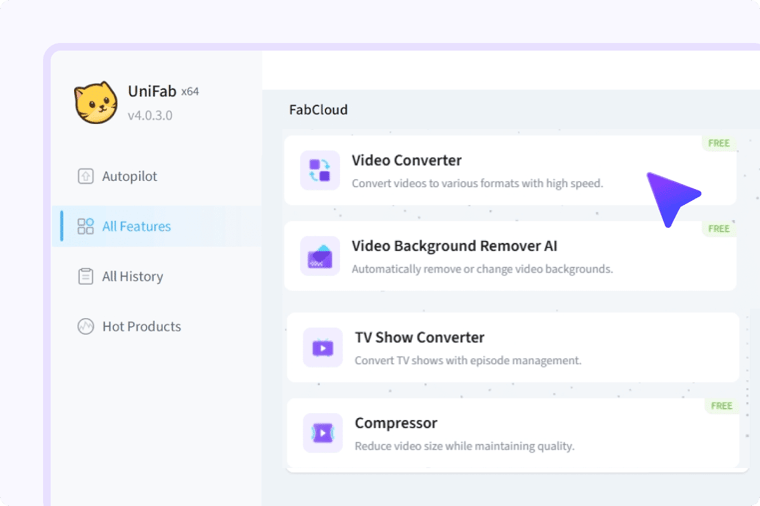Click the All History clipboard icon
This screenshot has height=506, width=760.
coord(86,276)
